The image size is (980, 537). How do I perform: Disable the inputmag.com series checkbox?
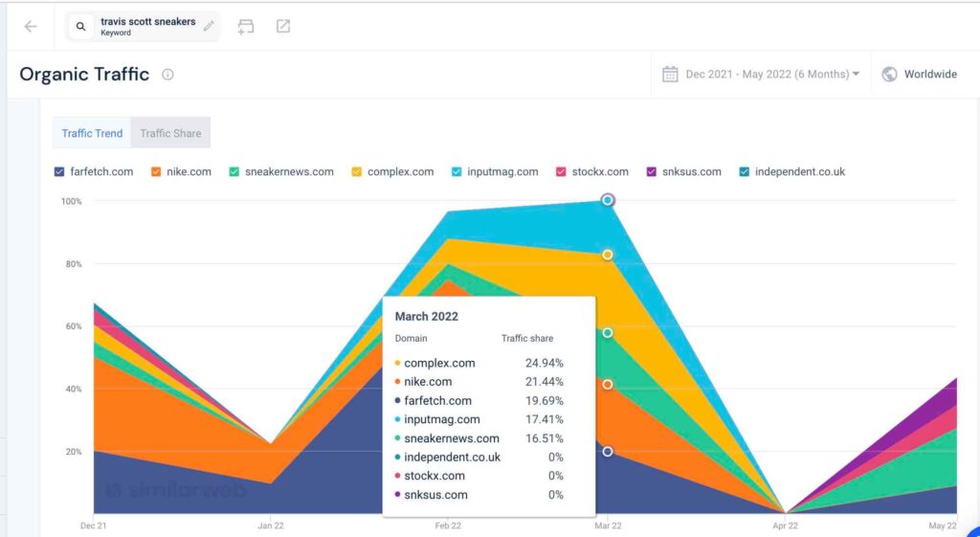click(x=457, y=172)
